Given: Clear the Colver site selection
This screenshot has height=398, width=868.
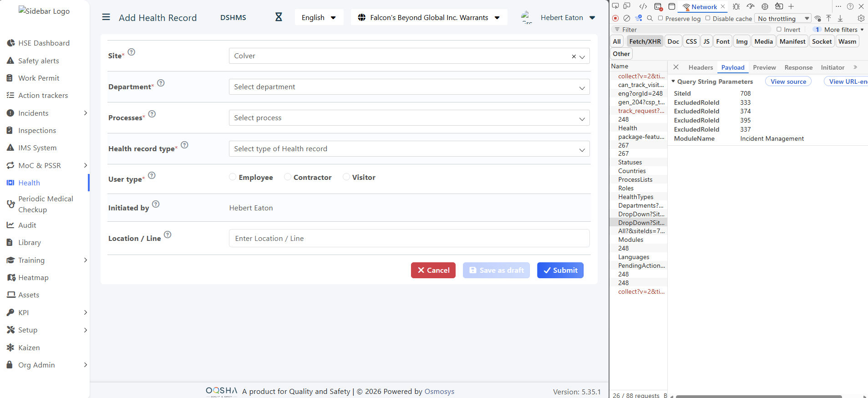Looking at the screenshot, I should [x=574, y=56].
